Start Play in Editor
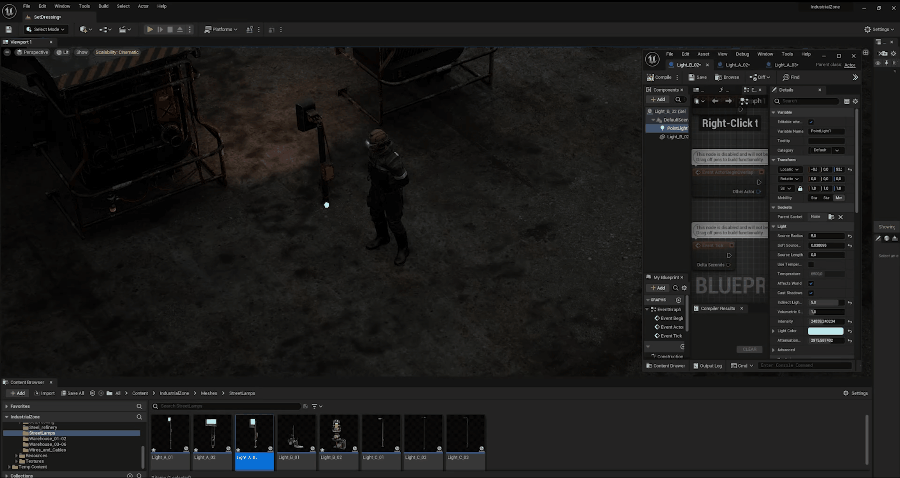The image size is (900, 478). click(x=149, y=29)
